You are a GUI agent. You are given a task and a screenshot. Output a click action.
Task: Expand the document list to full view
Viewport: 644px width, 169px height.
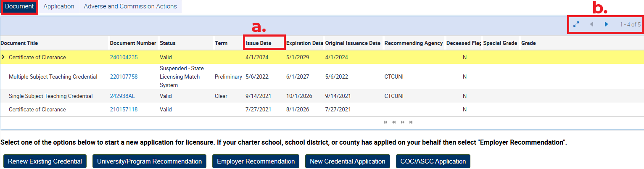576,24
